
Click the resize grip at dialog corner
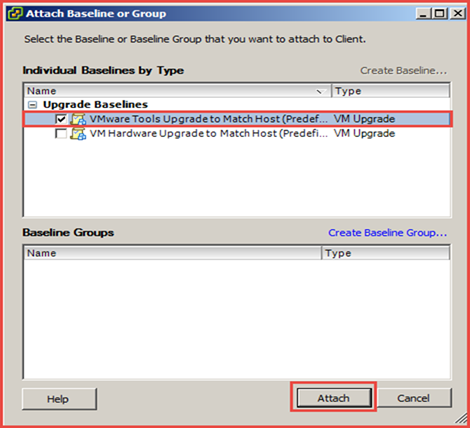[461, 417]
